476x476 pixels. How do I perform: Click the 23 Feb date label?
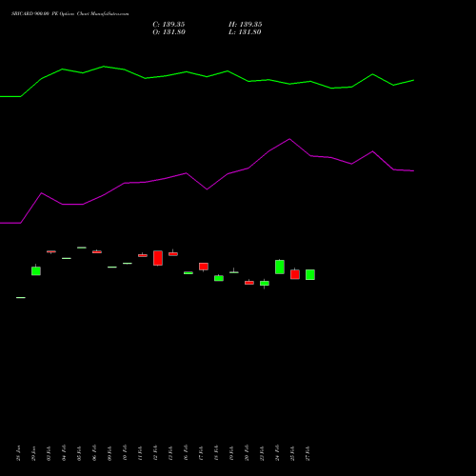point(262,453)
